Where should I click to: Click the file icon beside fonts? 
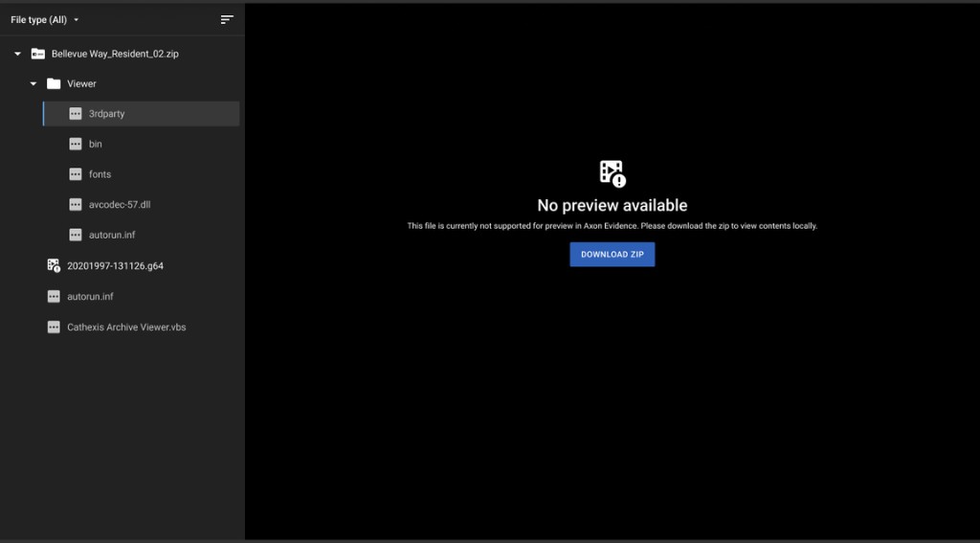[75, 174]
